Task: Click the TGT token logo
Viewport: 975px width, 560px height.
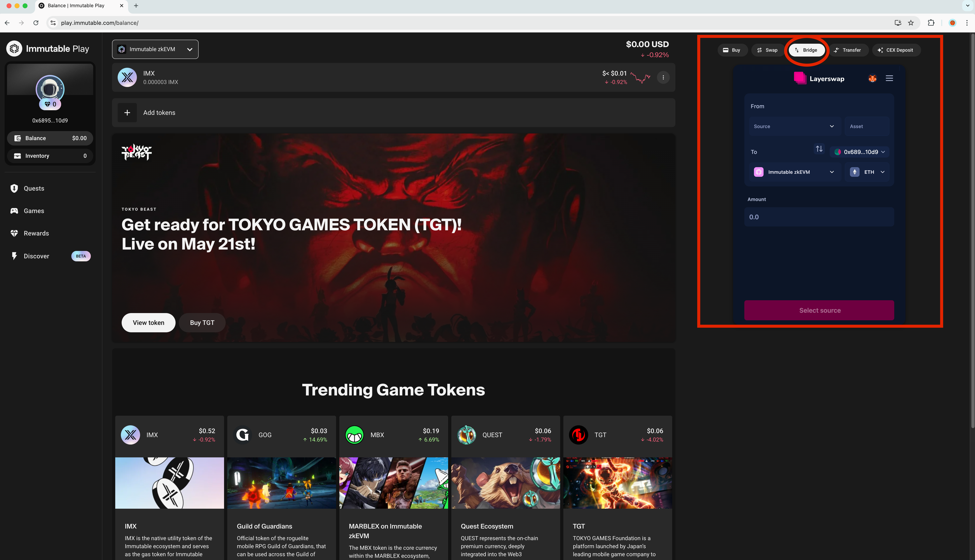Action: pos(579,435)
